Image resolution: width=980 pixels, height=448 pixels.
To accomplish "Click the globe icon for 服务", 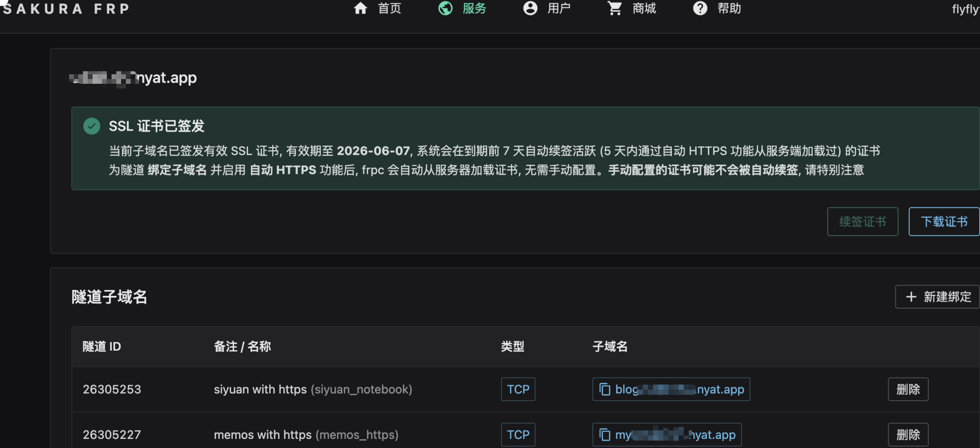I will (x=445, y=8).
